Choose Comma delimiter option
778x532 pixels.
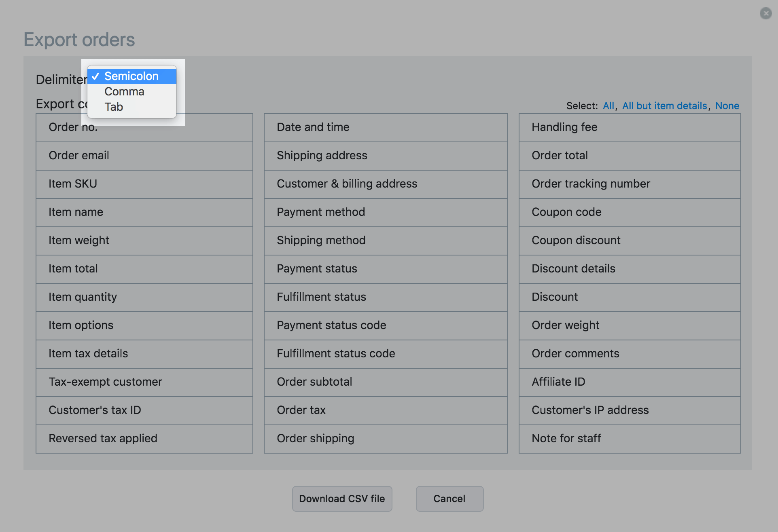tap(125, 92)
